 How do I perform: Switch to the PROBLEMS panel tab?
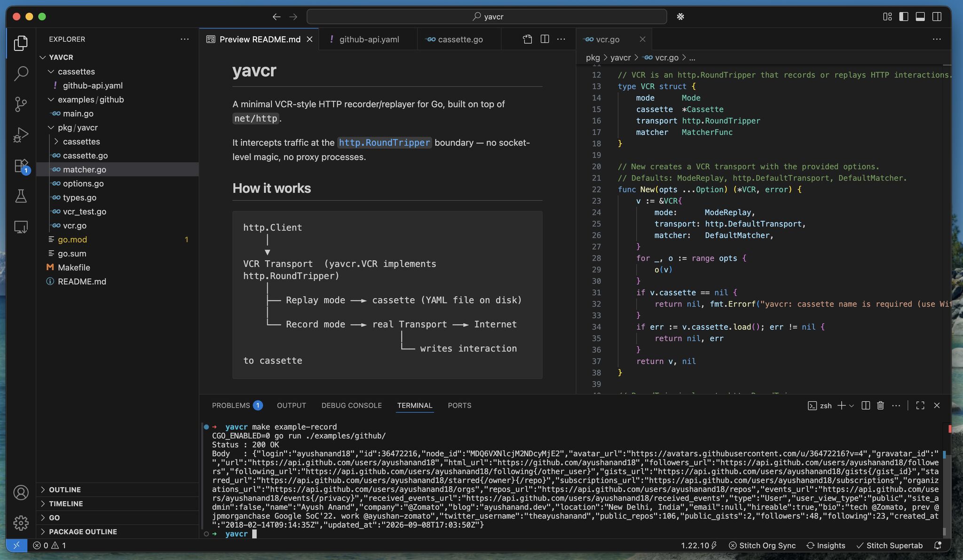click(237, 405)
